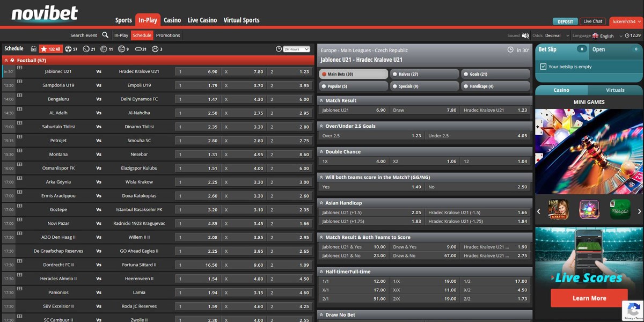This screenshot has height=322, width=644.
Task: Bet on Jablonec U21 at 6.90 in Match Result
Action: point(354,110)
